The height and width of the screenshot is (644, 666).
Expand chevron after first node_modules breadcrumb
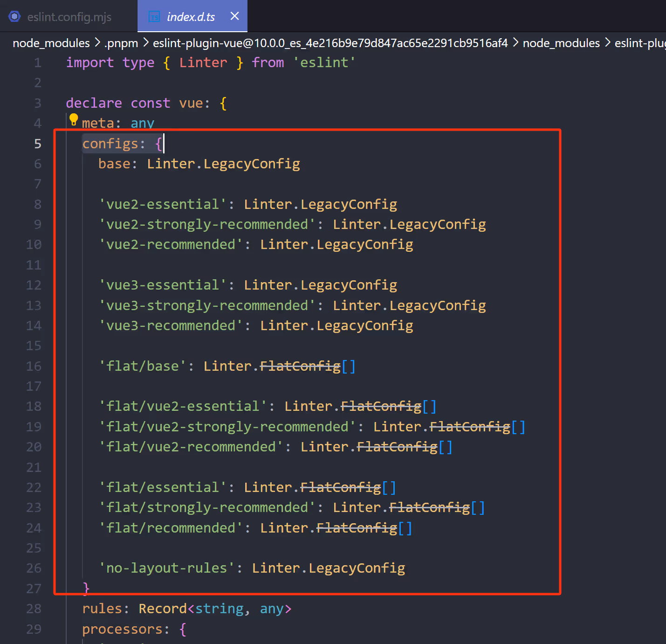coord(97,43)
